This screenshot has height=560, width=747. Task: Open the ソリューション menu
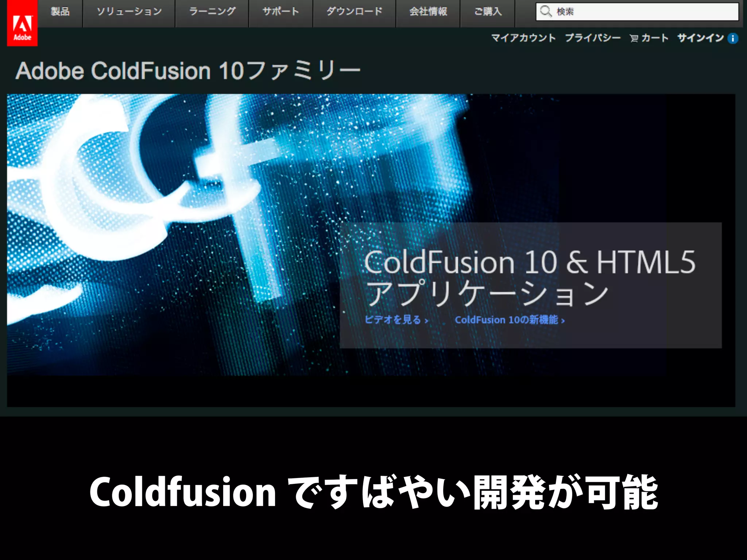point(129,12)
